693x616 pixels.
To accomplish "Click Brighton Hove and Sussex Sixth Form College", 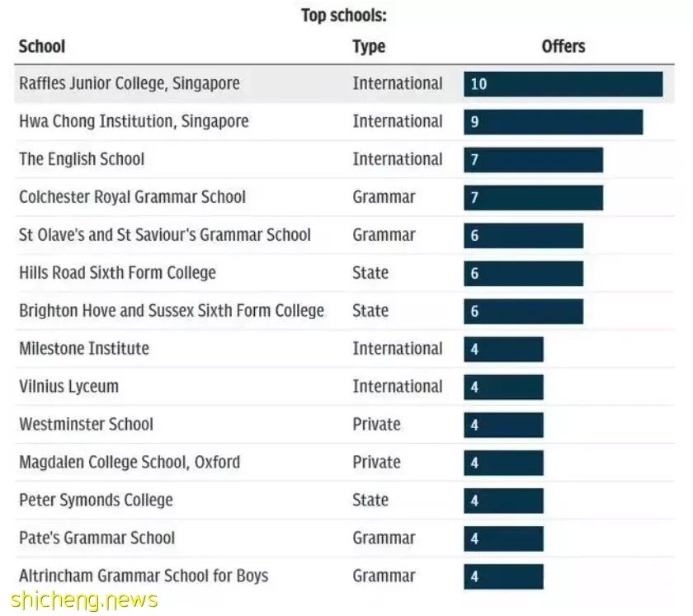I will [x=172, y=311].
